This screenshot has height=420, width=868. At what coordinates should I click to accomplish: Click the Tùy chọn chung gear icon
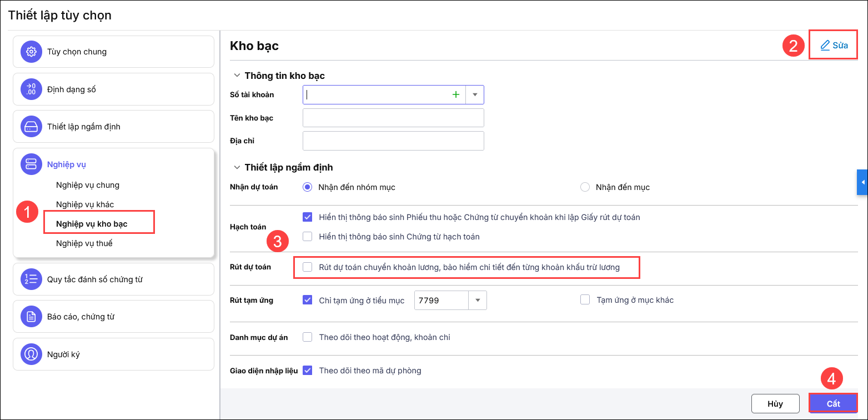pos(32,52)
